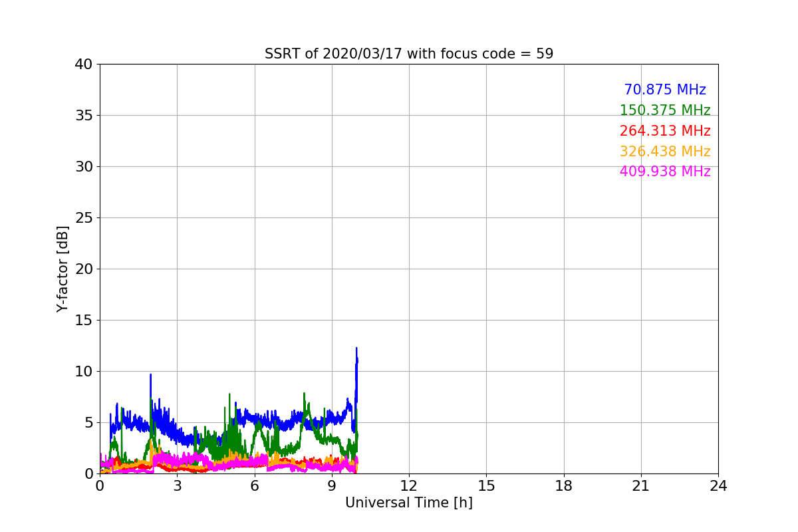
Task: Click the Y-factor [dB] axis label
Action: (x=63, y=269)
